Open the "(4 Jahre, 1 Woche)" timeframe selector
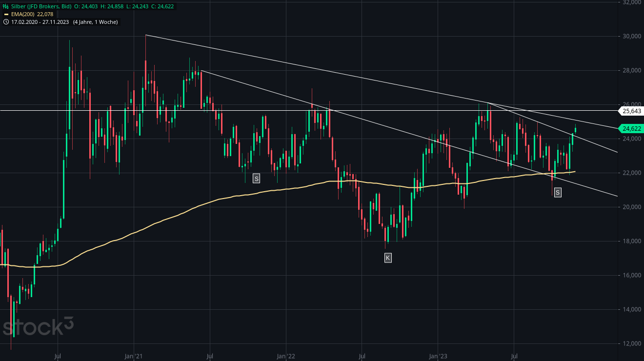This screenshot has height=361, width=644. (x=95, y=21)
